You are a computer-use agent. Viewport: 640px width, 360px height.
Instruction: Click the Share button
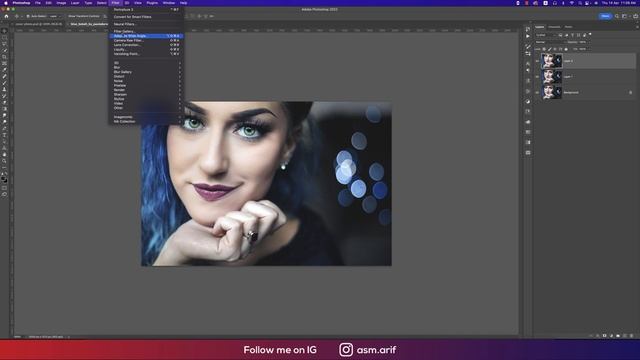pyautogui.click(x=605, y=16)
